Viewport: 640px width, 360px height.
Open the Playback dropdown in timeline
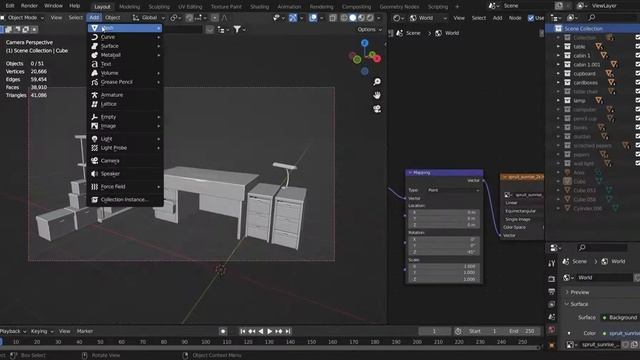pyautogui.click(x=13, y=331)
